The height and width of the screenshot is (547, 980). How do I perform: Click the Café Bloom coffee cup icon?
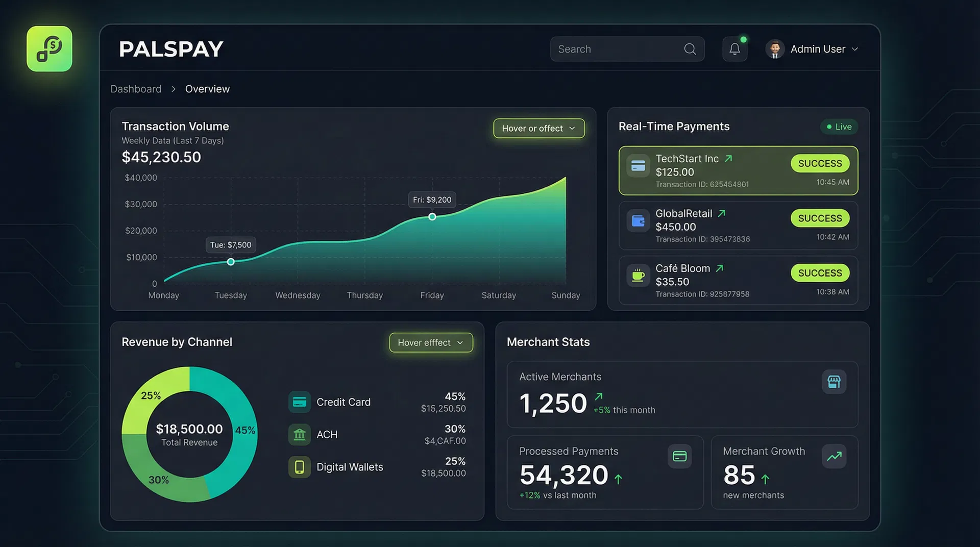pos(638,275)
